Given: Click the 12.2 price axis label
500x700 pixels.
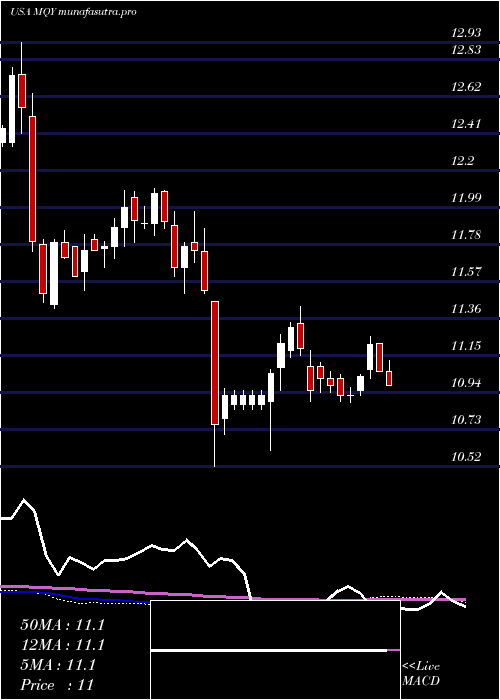Looking at the screenshot, I should 462,161.
